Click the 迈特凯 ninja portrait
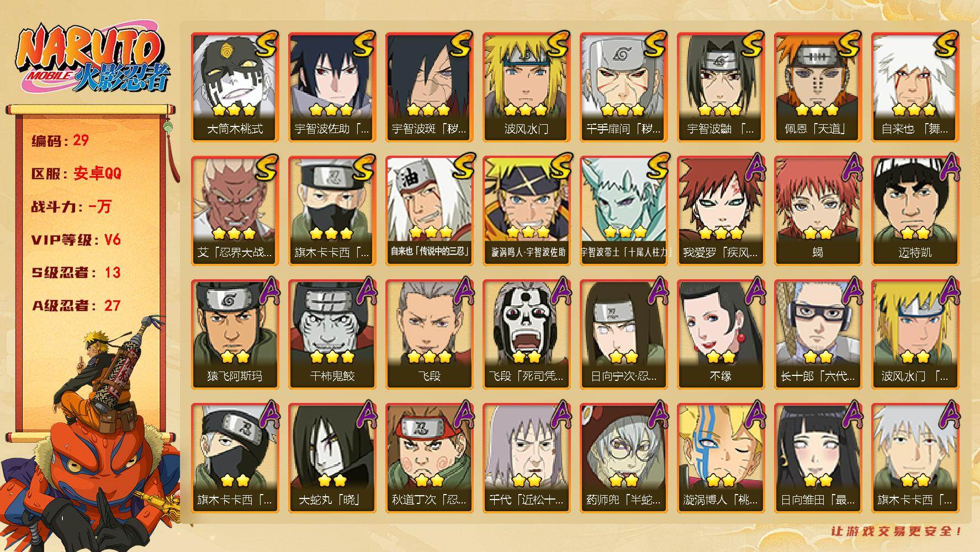980x552 pixels. pyautogui.click(x=915, y=211)
